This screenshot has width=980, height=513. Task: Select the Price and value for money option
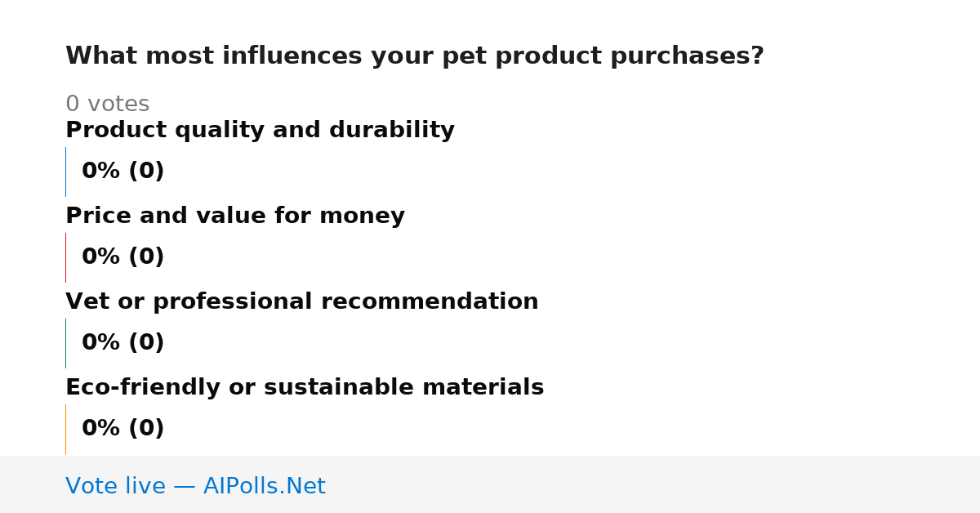click(x=235, y=216)
